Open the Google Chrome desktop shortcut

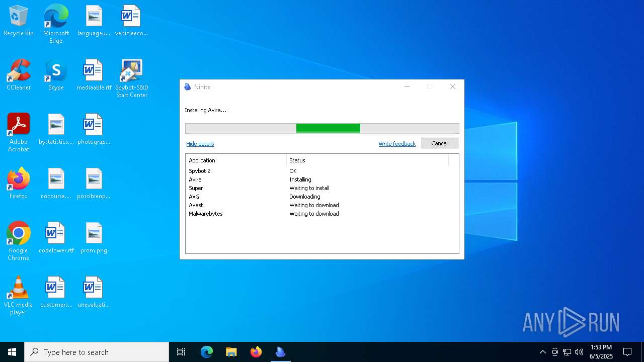19,242
